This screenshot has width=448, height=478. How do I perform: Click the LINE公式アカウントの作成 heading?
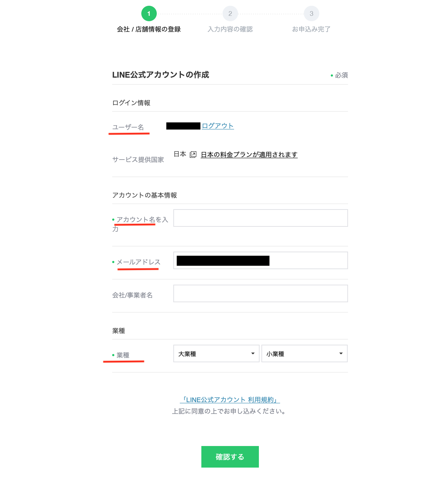click(161, 75)
